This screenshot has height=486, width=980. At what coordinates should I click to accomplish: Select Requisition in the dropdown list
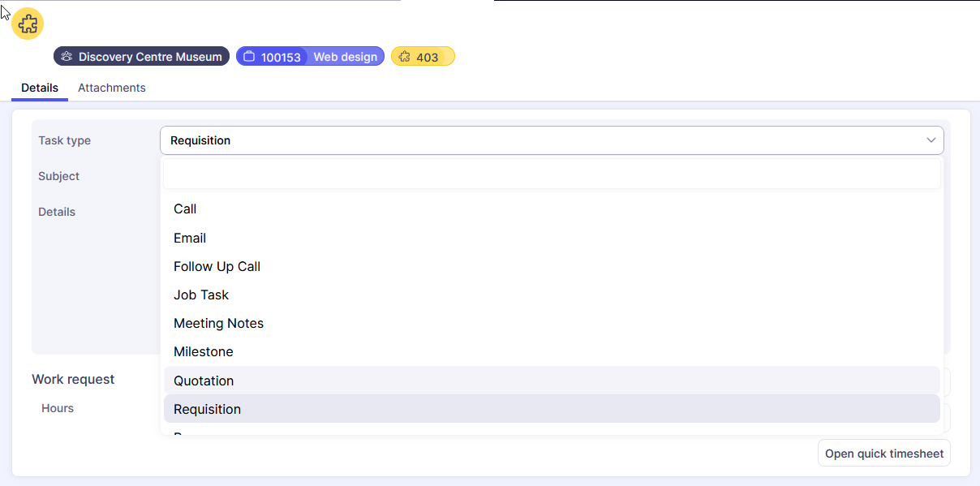click(207, 409)
